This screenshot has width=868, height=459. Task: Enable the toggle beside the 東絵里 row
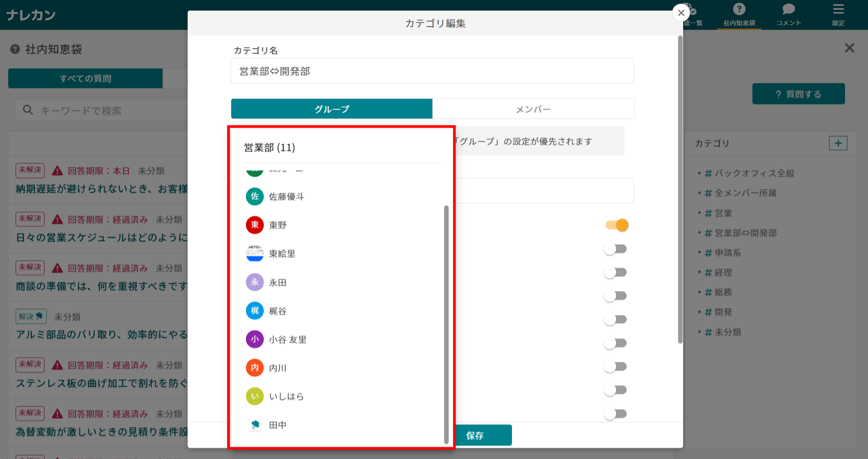(615, 248)
